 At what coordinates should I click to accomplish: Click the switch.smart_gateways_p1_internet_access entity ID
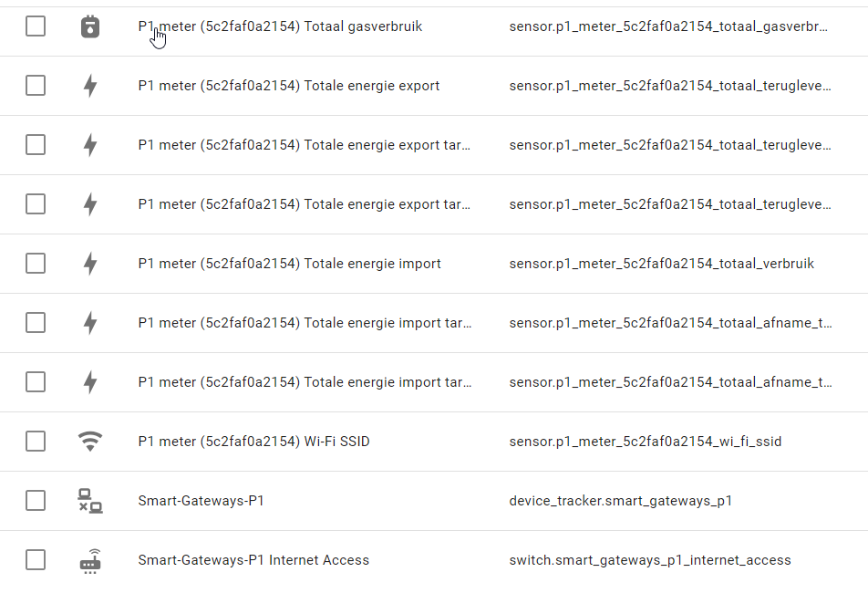tap(649, 560)
